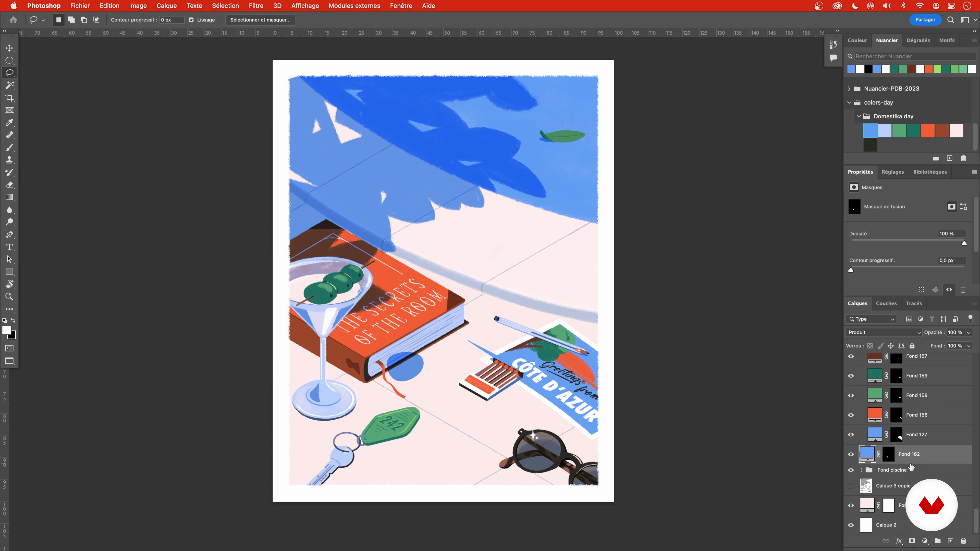Image resolution: width=980 pixels, height=551 pixels.
Task: Hide the Fond 127 layer
Action: pyautogui.click(x=851, y=435)
